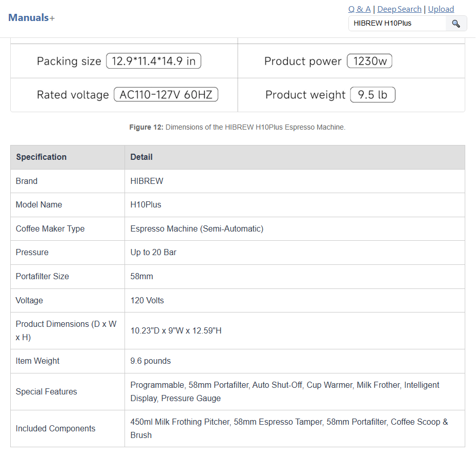The height and width of the screenshot is (458, 476).
Task: Click the Rated voltage label
Action: [x=73, y=95]
